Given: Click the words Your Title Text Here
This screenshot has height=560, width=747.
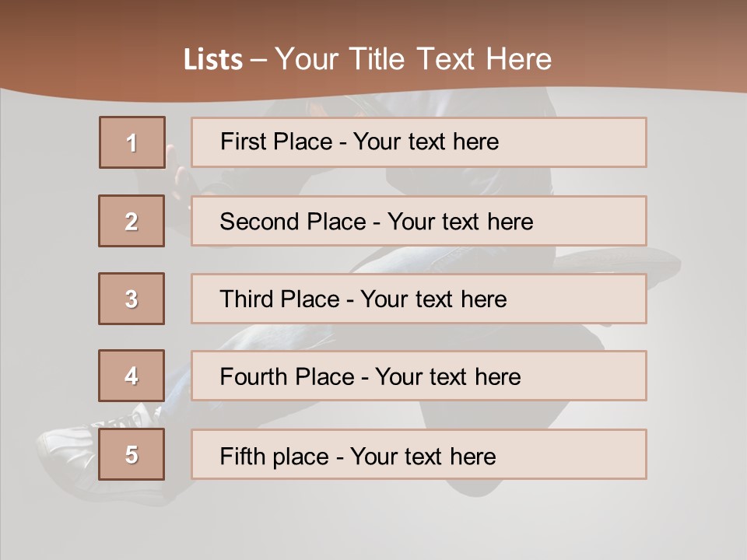Looking at the screenshot, I should coord(413,59).
